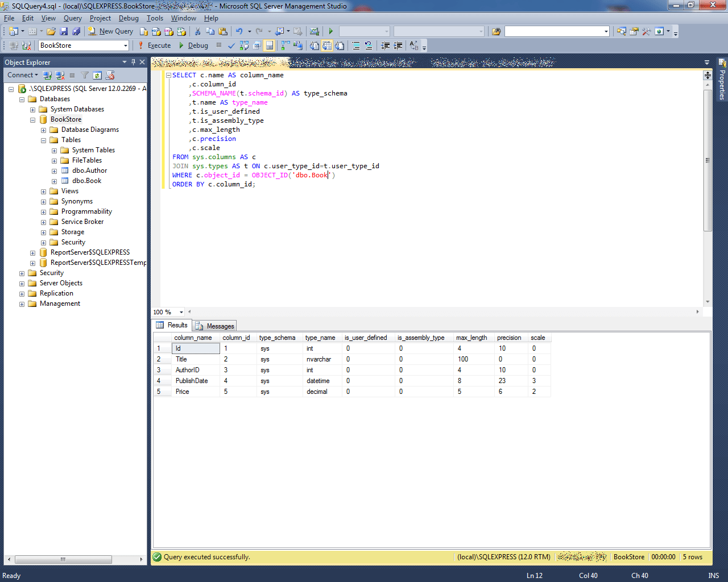The height and width of the screenshot is (582, 728).
Task: Toggle Results to Grid output mode
Action: pyautogui.click(x=326, y=45)
